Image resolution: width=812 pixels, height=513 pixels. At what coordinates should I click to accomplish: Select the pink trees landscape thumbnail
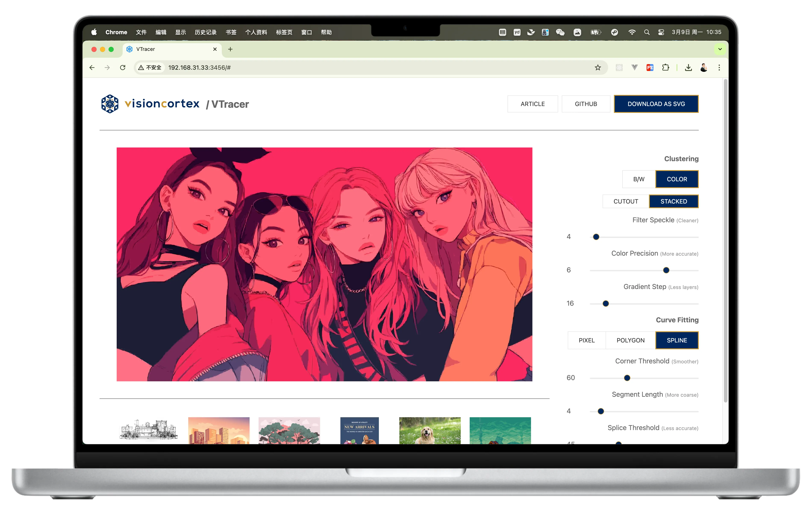(x=289, y=431)
